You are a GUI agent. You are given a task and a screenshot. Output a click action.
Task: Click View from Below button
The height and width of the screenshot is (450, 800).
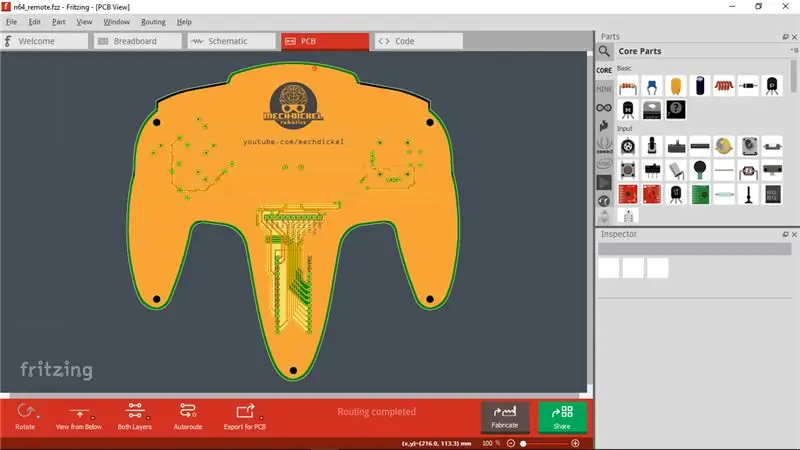point(79,416)
